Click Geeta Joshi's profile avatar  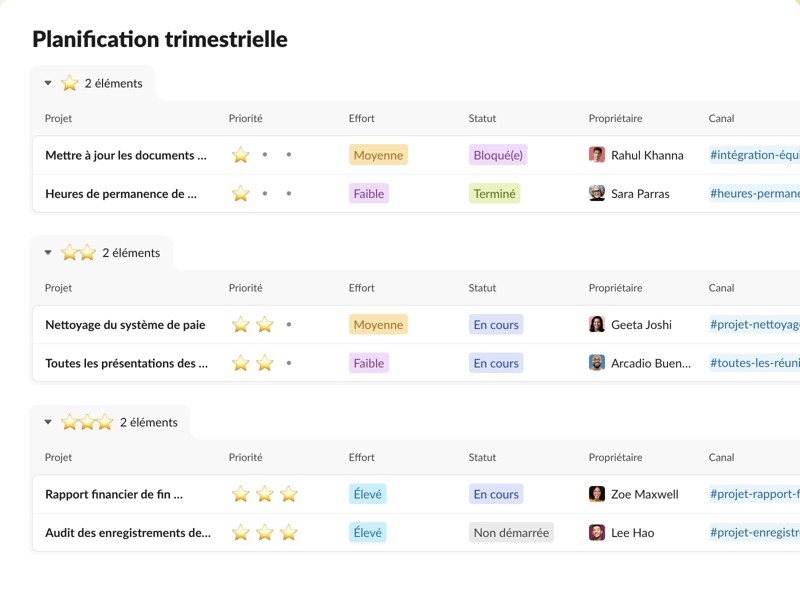coord(597,324)
